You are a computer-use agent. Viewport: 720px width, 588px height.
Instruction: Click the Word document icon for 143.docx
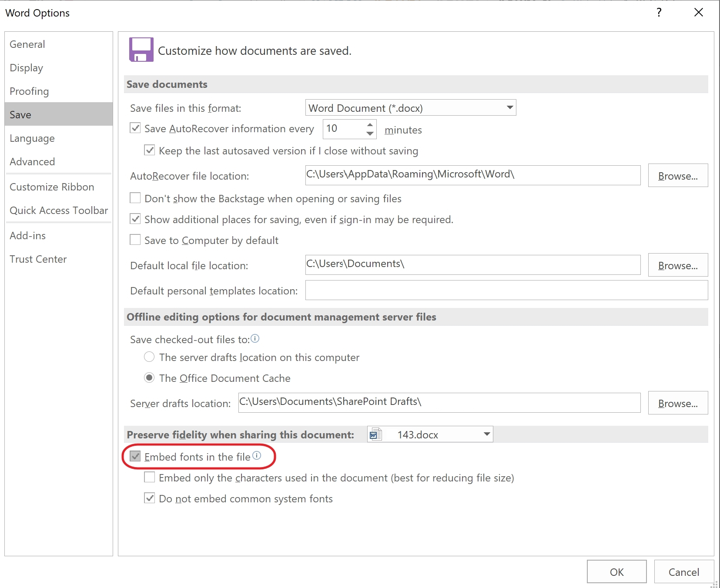pyautogui.click(x=375, y=434)
